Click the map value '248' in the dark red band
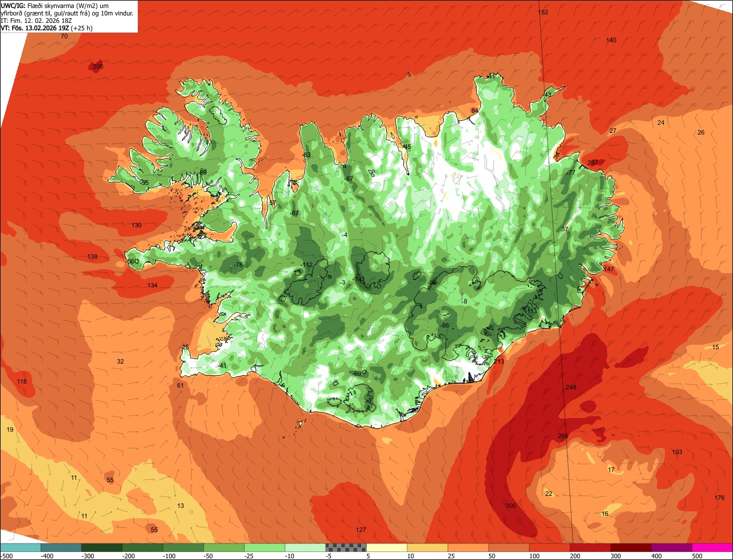Viewport: 733px width, 560px height. (x=571, y=388)
